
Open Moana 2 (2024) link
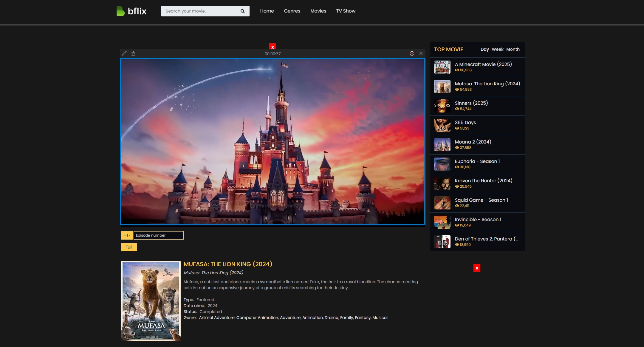473,142
